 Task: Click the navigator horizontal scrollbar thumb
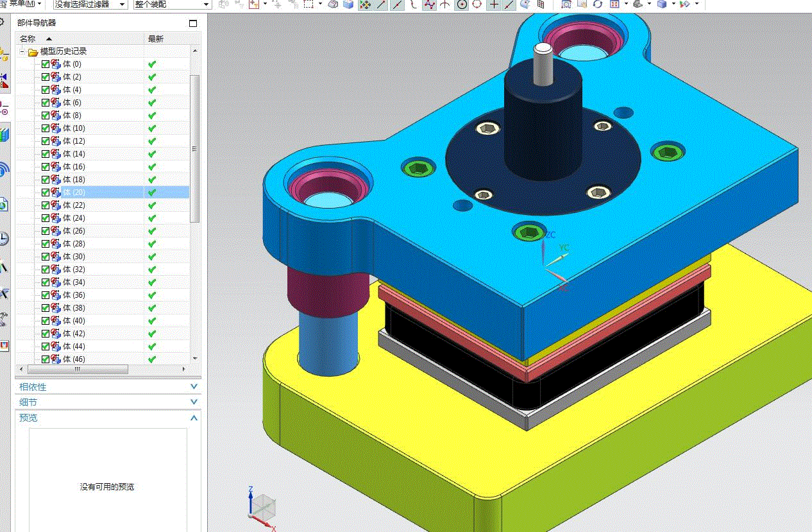[x=78, y=369]
